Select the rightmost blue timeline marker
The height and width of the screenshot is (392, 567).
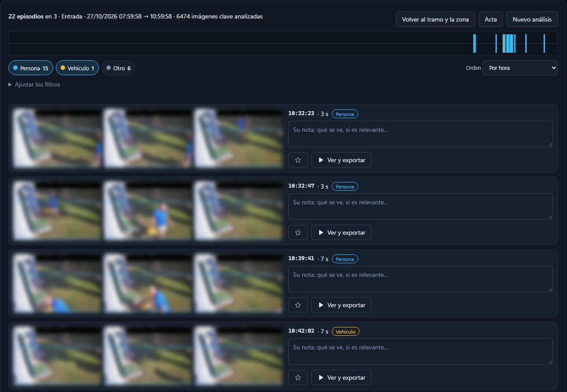(544, 44)
